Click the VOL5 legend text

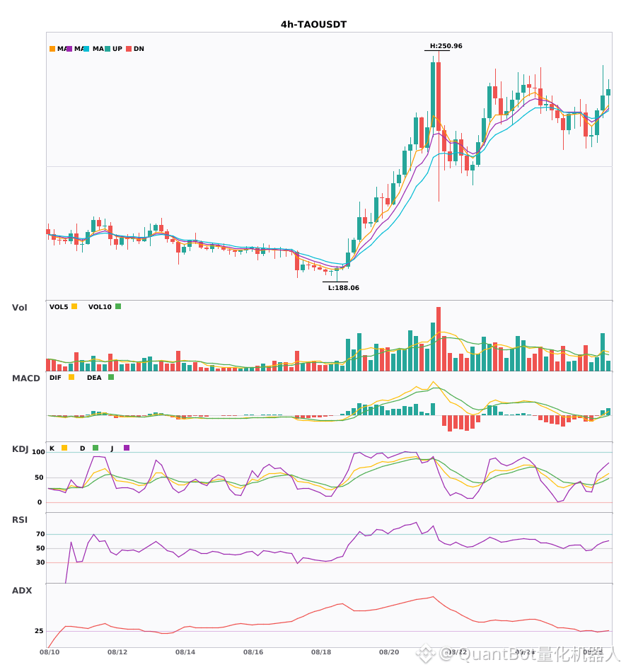[x=59, y=307]
